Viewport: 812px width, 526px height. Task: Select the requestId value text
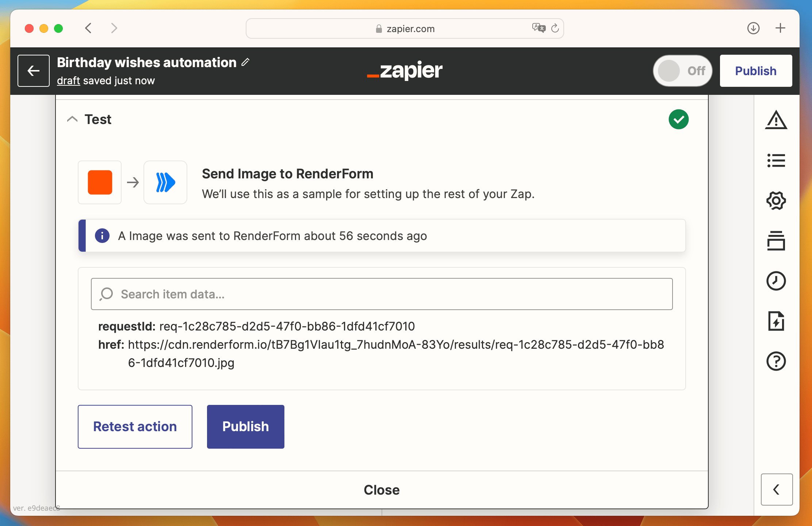287,326
